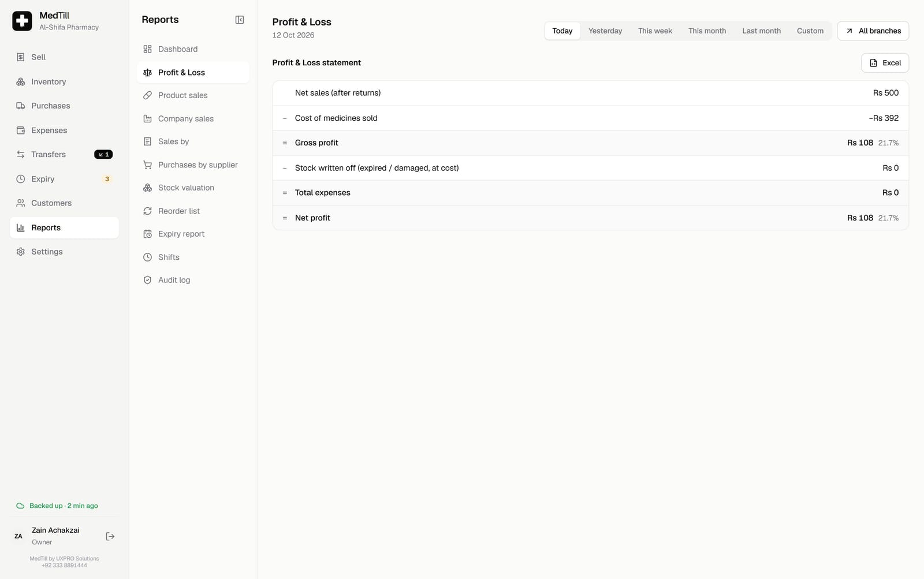The height and width of the screenshot is (579, 924).
Task: Open the All branches selector
Action: tap(873, 31)
